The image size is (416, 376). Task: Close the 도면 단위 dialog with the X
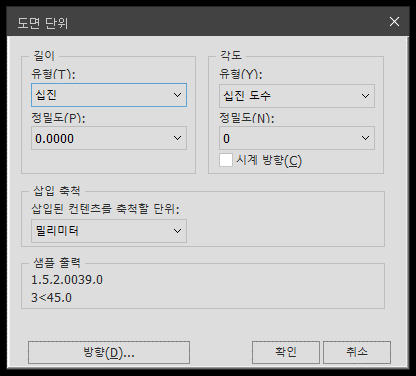pos(394,22)
